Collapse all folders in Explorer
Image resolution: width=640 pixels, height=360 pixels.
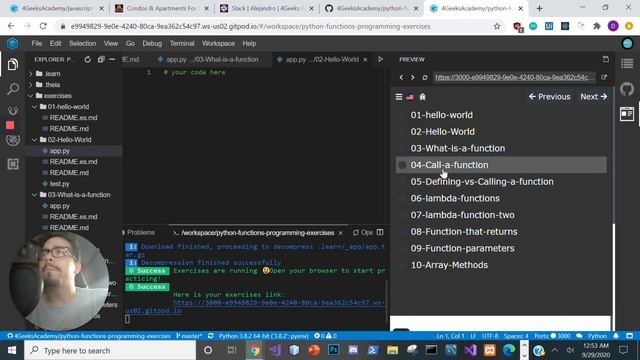point(101,60)
